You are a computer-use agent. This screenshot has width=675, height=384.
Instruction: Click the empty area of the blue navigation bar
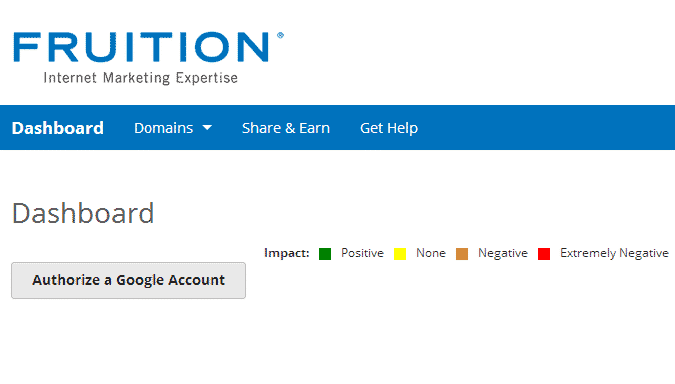click(x=547, y=128)
